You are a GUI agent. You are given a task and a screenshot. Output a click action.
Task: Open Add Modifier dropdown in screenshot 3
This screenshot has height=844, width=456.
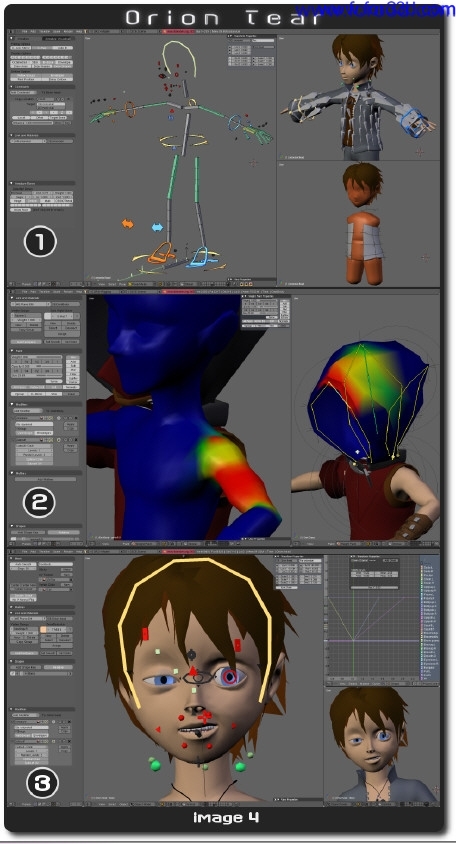(25, 715)
